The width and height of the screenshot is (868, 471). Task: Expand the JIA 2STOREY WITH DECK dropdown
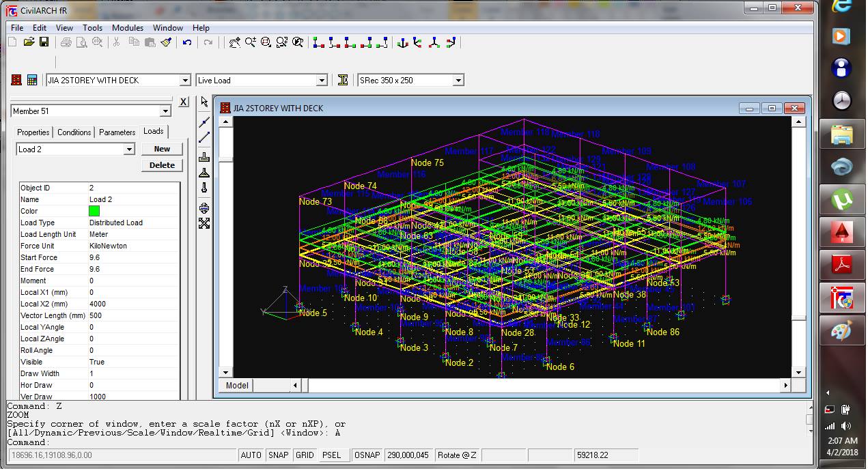[x=184, y=81]
